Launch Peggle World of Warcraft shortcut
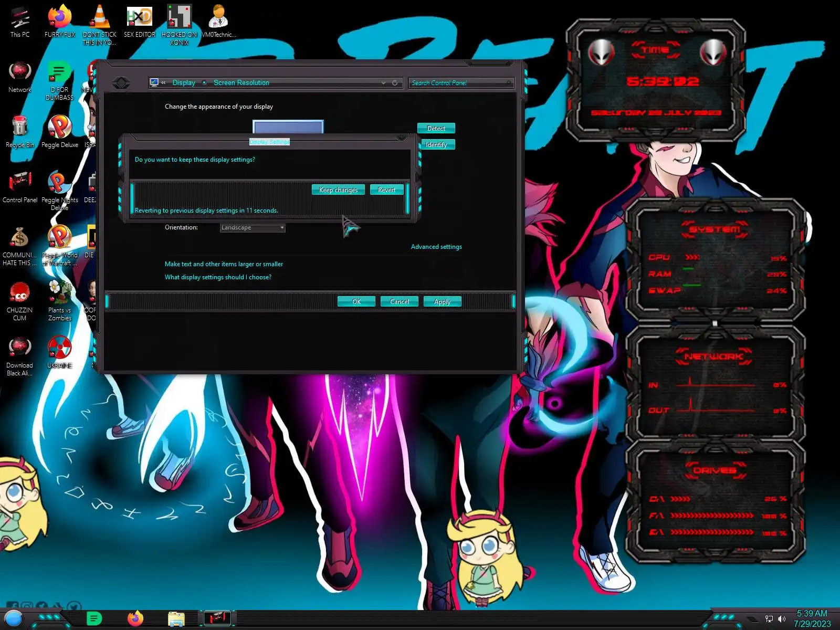This screenshot has width=840, height=630. coord(60,246)
